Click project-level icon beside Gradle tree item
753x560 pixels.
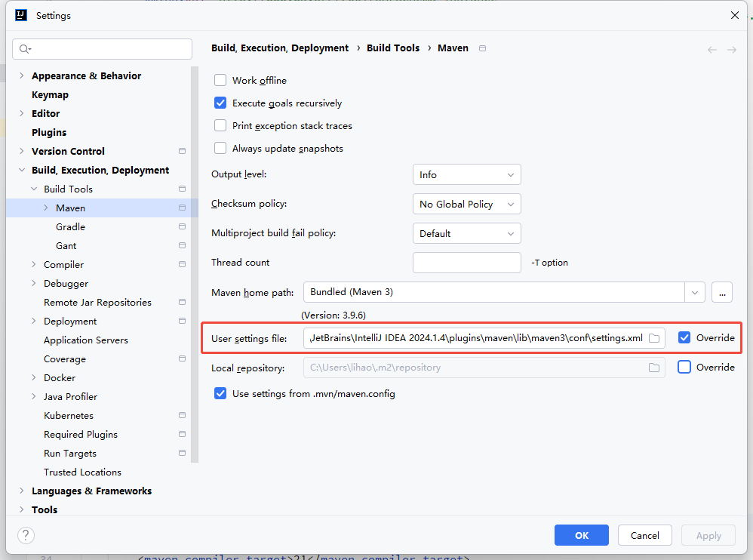[x=182, y=227]
